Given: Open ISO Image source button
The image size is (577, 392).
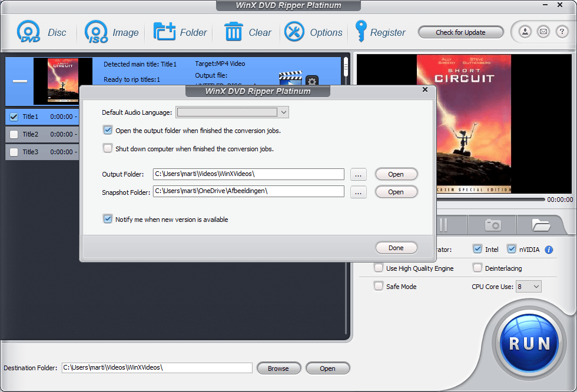Looking at the screenshot, I should [x=96, y=32].
